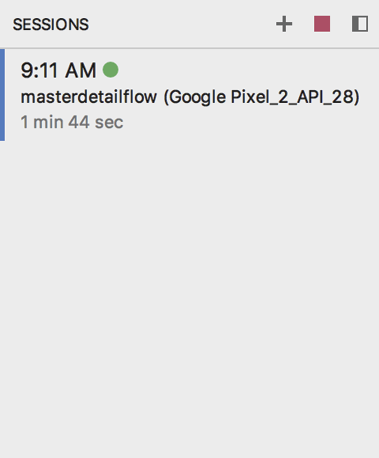Open the masterdetailflow session

(190, 97)
